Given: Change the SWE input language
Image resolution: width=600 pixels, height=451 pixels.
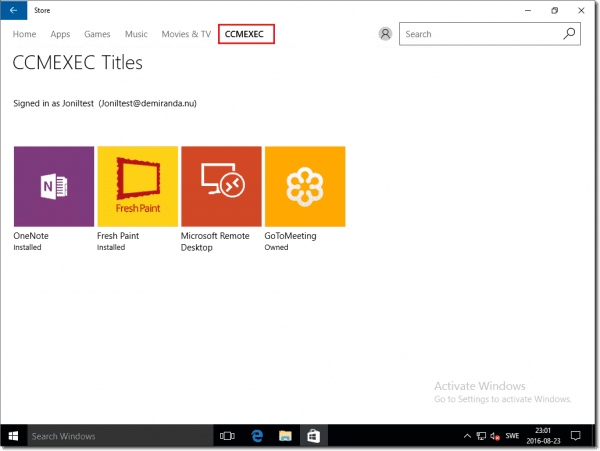Looking at the screenshot, I should [512, 436].
